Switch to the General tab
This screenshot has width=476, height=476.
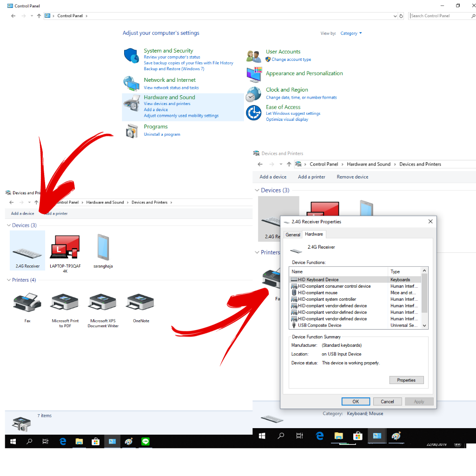pyautogui.click(x=293, y=235)
